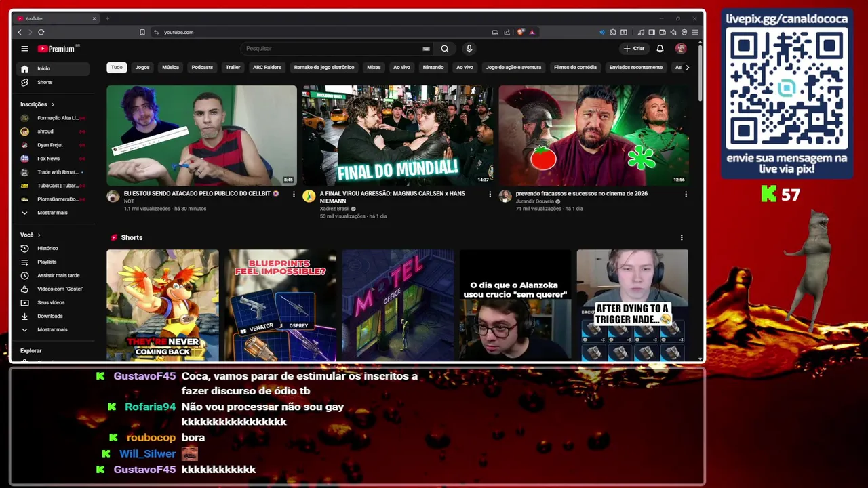The image size is (868, 488).
Task: Open the Alanzoka crucio Short
Action: point(515,305)
